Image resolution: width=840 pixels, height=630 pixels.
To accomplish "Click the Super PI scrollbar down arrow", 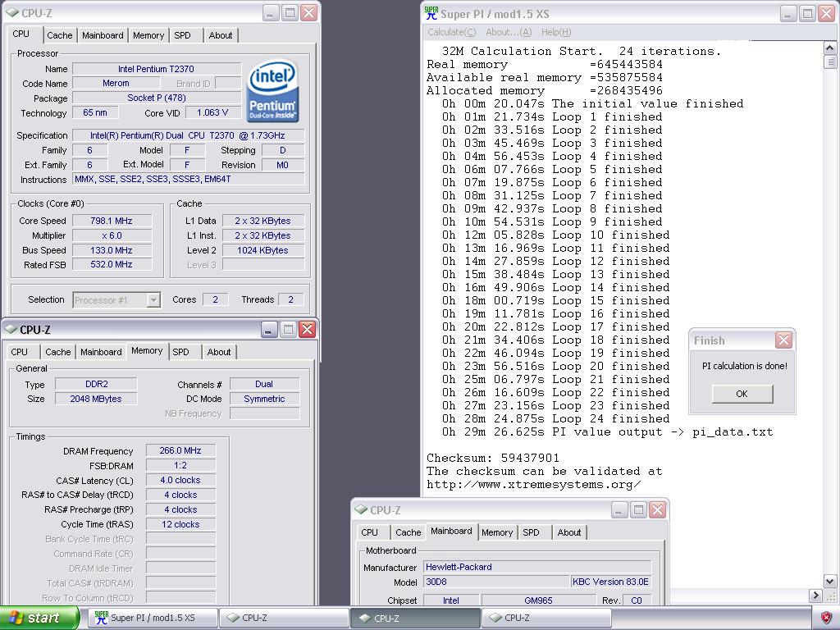I will pyautogui.click(x=830, y=581).
